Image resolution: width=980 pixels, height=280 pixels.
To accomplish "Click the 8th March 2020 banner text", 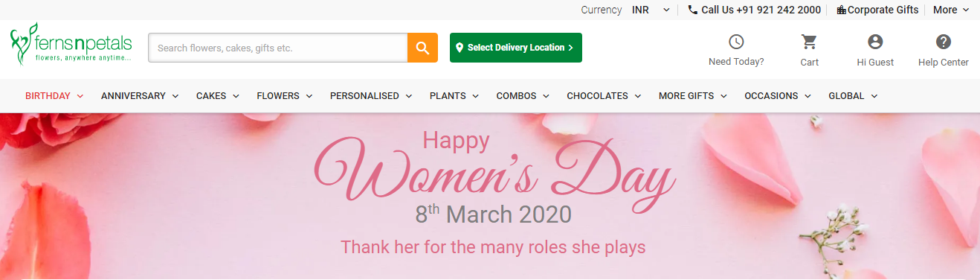I will [x=493, y=214].
